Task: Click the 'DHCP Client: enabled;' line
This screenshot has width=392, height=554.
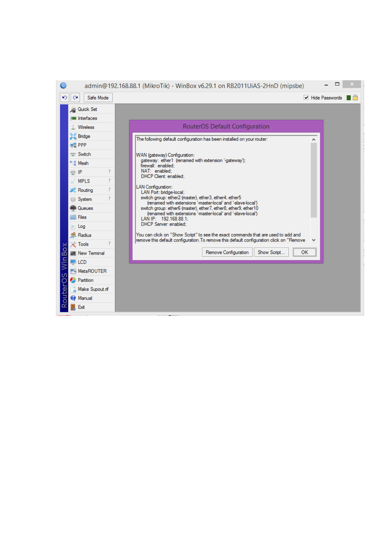Action: 163,177
